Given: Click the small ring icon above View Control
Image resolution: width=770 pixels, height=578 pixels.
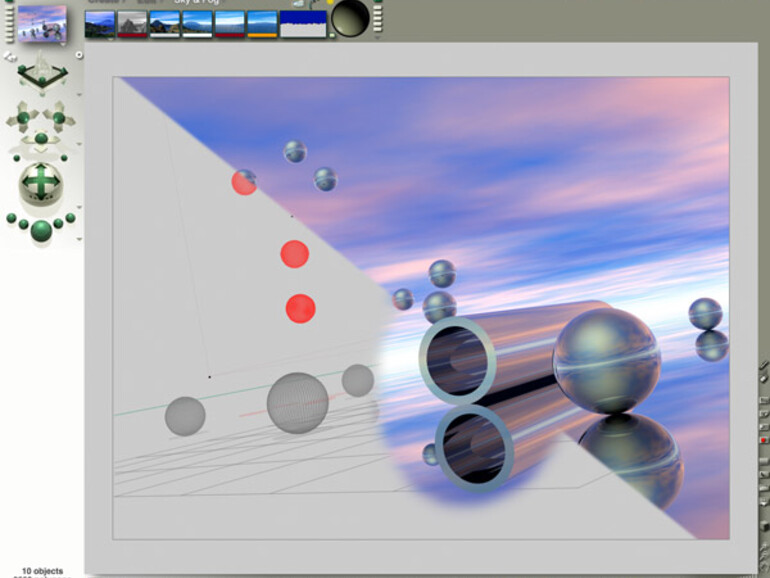Looking at the screenshot, I should click(79, 55).
